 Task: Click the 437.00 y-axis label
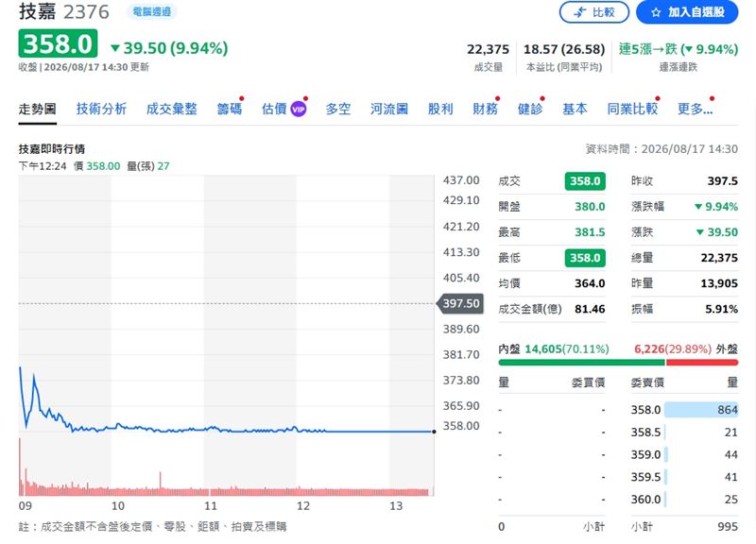(461, 180)
